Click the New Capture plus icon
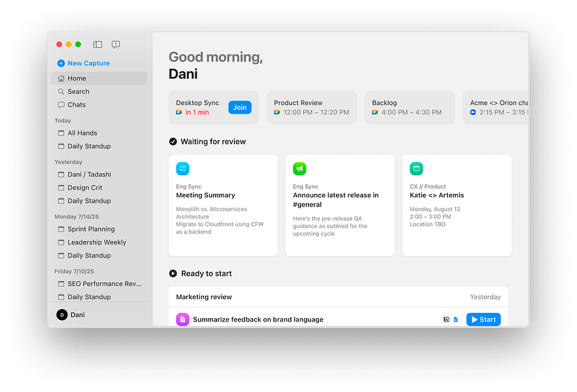577x392 pixels. pyautogui.click(x=61, y=63)
